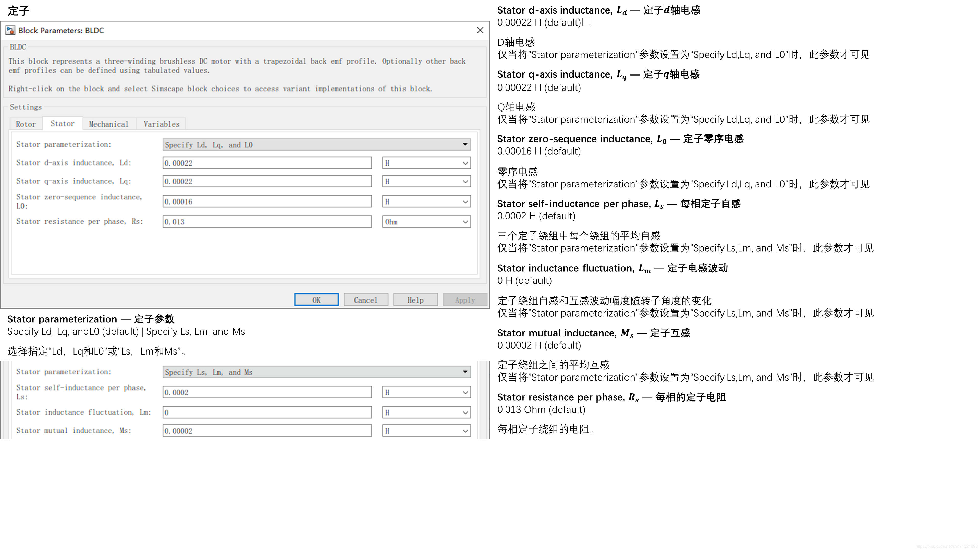The height and width of the screenshot is (551, 980).
Task: Click the Lq q-axis inductance field
Action: [x=267, y=181]
